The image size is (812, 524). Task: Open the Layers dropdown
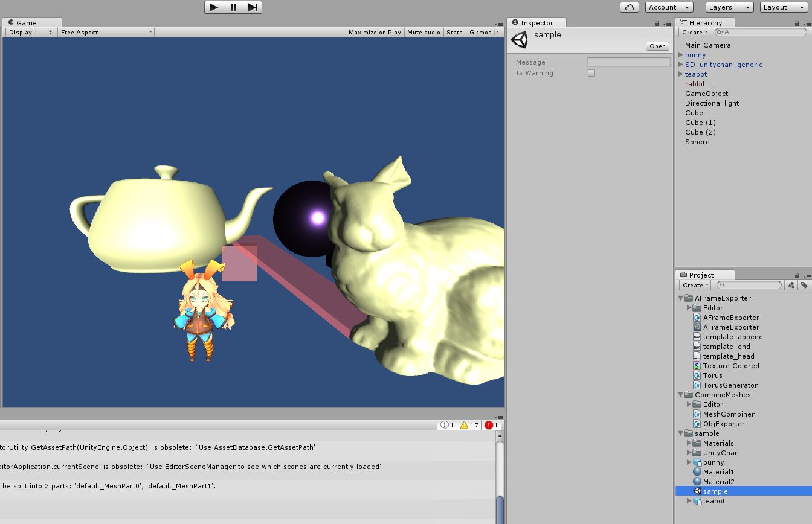730,7
